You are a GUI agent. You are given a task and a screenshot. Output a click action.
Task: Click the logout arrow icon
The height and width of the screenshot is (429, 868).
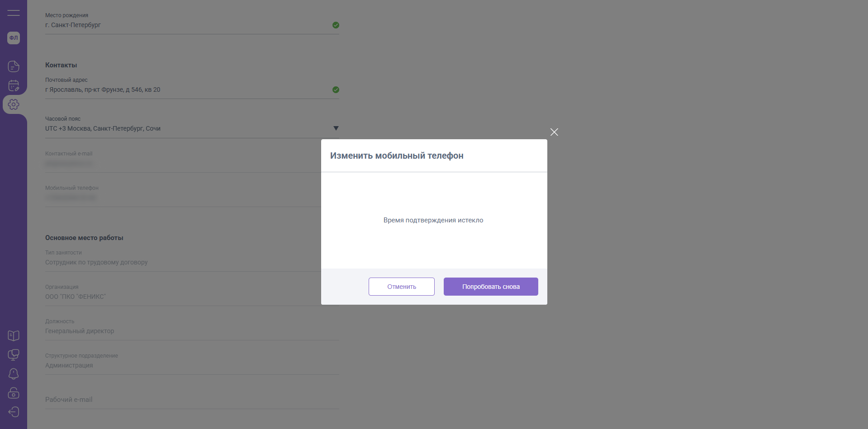click(14, 412)
